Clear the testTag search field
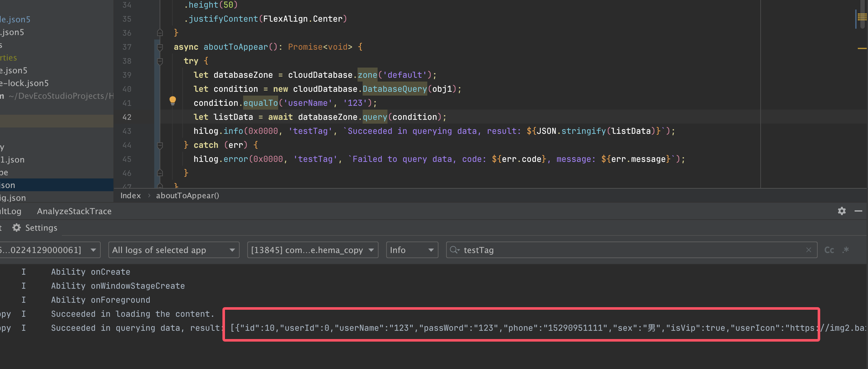 (x=808, y=250)
